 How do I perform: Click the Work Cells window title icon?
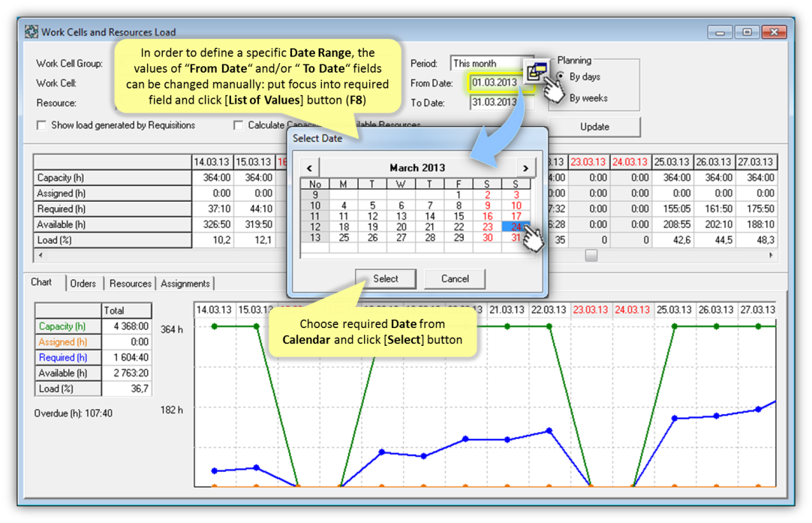[32, 32]
